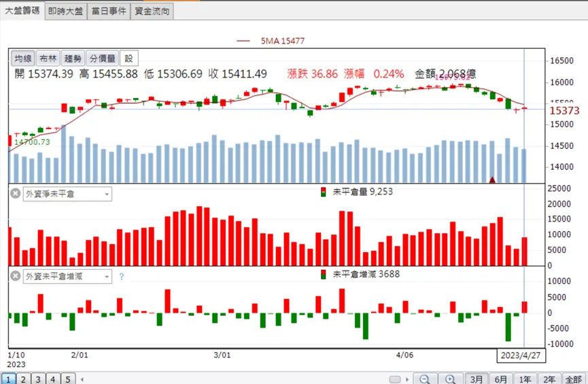588x384 pixels.
Task: Open the 外資淨未平倉 indicator dropdown
Action: 67,194
